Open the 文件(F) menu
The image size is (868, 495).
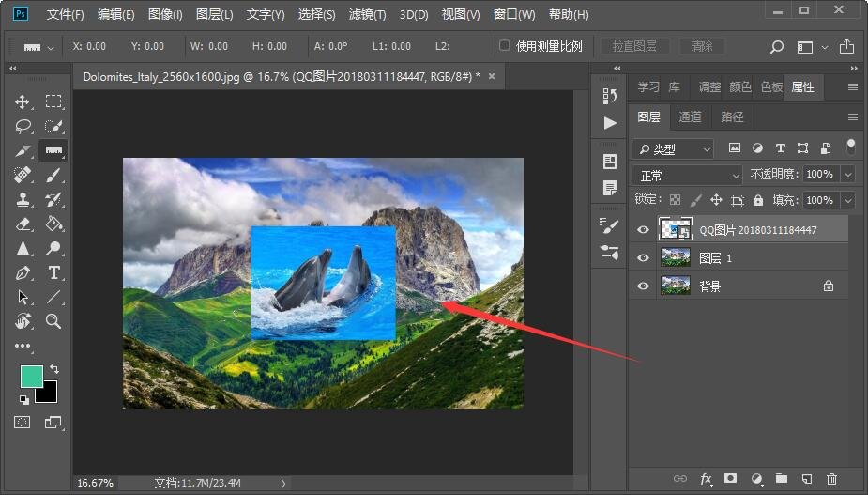[65, 14]
